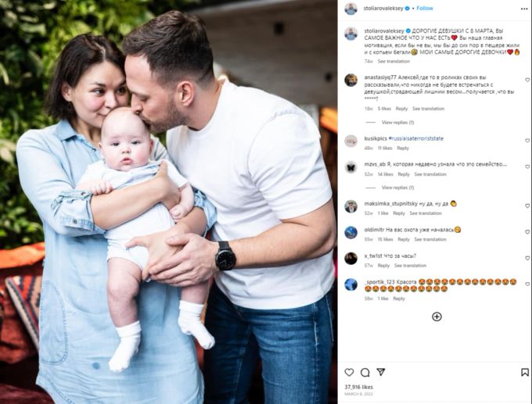The width and height of the screenshot is (532, 404).
Task: Like the post with the heart icon
Action: click(x=349, y=373)
